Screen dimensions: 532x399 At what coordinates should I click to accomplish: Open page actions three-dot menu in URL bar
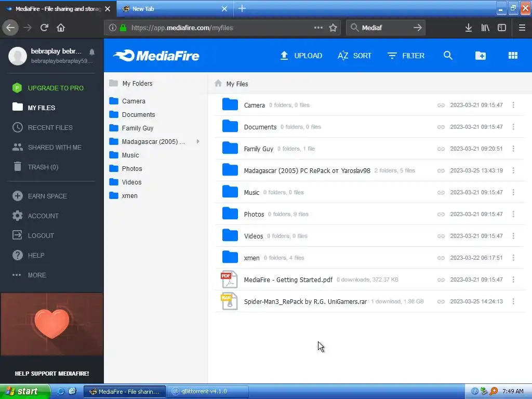[318, 28]
